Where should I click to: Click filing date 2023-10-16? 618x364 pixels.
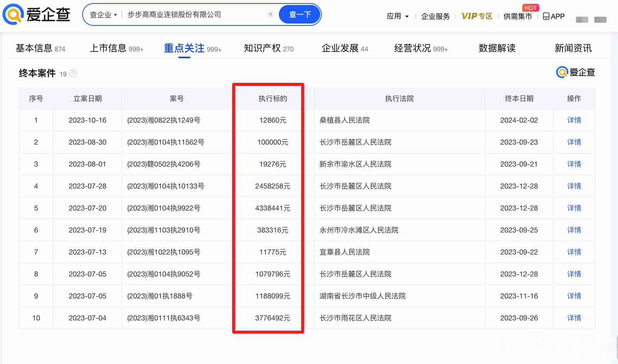[87, 120]
